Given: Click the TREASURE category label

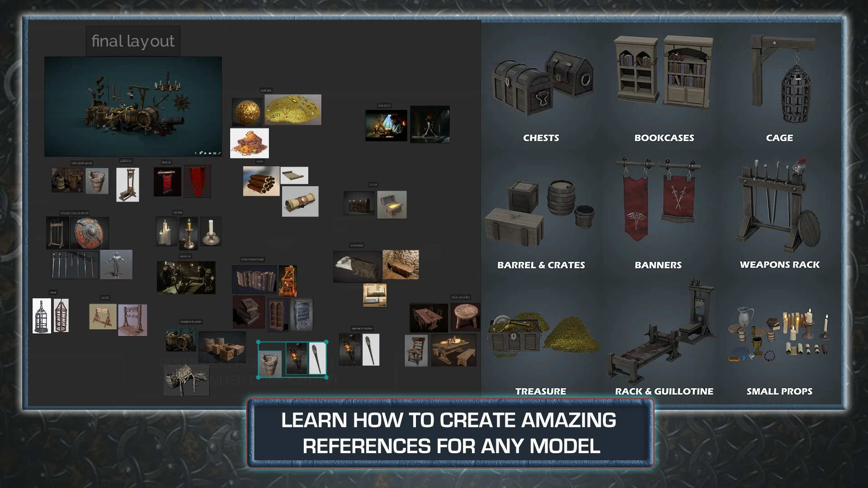Looking at the screenshot, I should (541, 391).
